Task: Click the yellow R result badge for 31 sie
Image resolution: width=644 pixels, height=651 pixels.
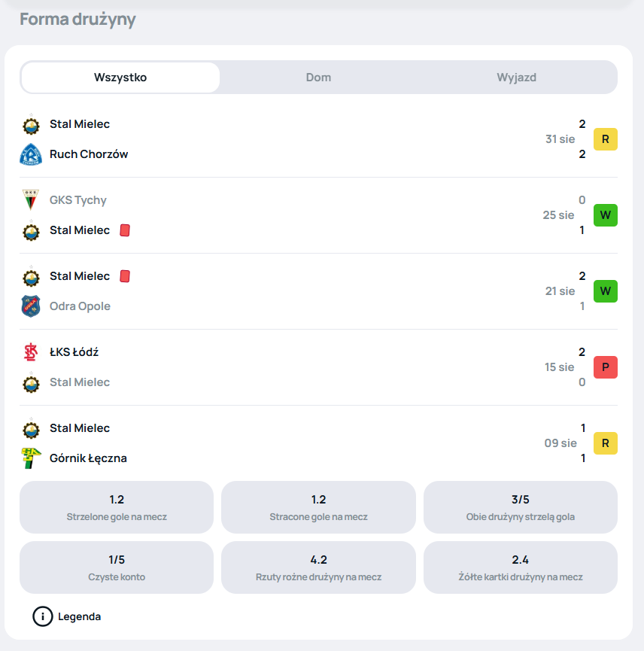Action: click(606, 139)
